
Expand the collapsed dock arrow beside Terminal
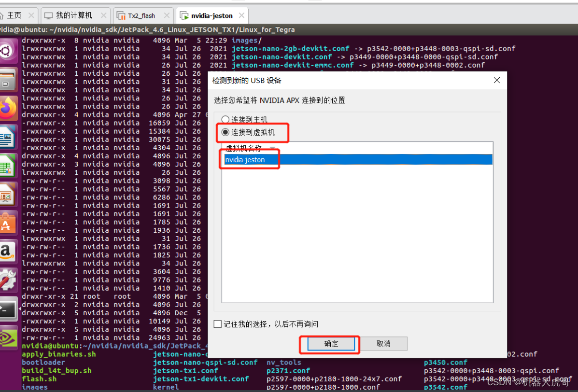(x=20, y=308)
